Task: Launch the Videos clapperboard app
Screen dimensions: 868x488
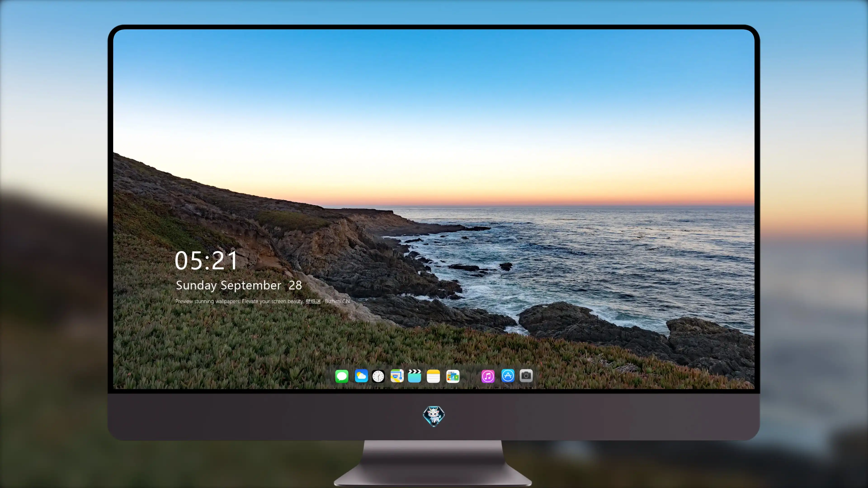Action: [x=415, y=376]
